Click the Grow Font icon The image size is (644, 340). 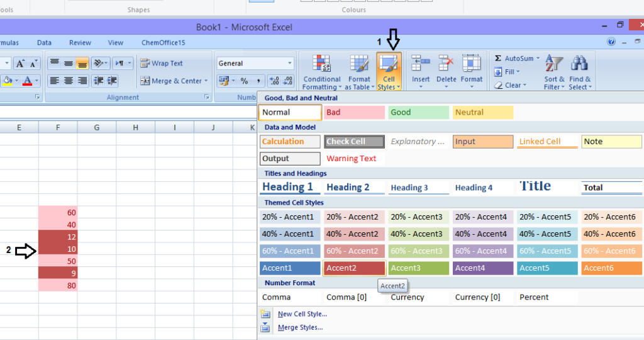pyautogui.click(x=19, y=64)
